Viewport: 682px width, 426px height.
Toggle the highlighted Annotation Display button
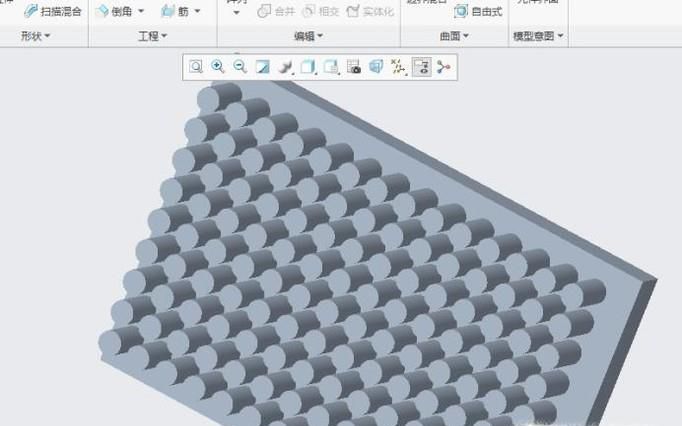click(x=421, y=67)
